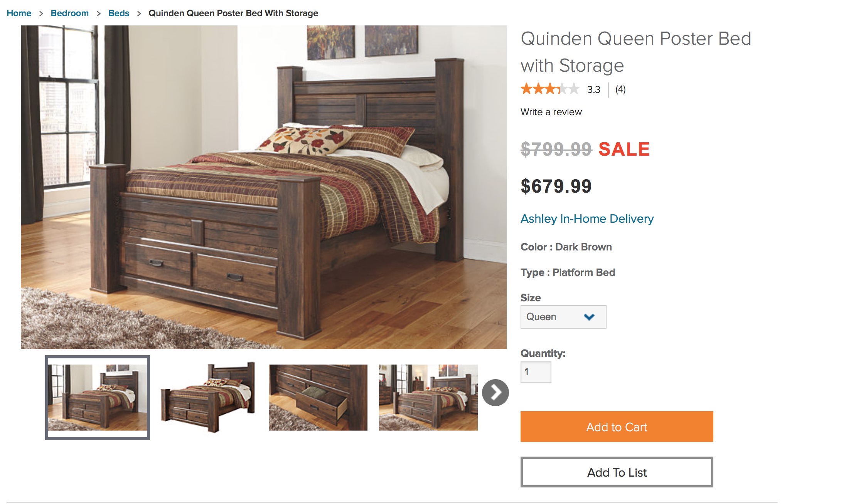846x504 pixels.
Task: Click Write a review link
Action: [551, 112]
